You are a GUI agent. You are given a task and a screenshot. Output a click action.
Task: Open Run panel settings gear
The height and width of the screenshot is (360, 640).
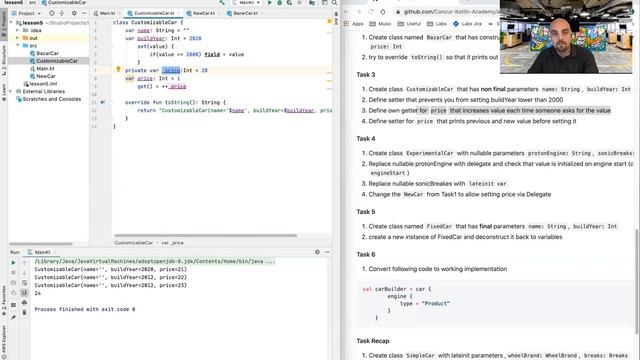(317, 252)
